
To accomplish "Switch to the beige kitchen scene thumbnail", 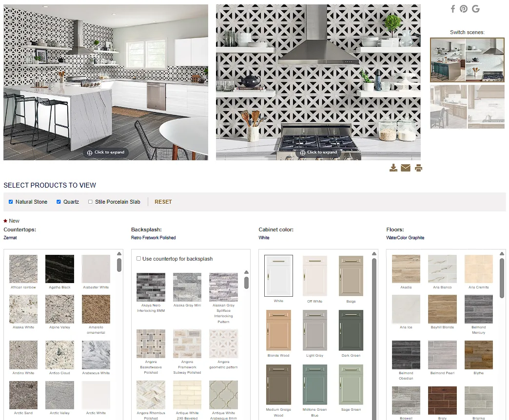I will pos(468,107).
